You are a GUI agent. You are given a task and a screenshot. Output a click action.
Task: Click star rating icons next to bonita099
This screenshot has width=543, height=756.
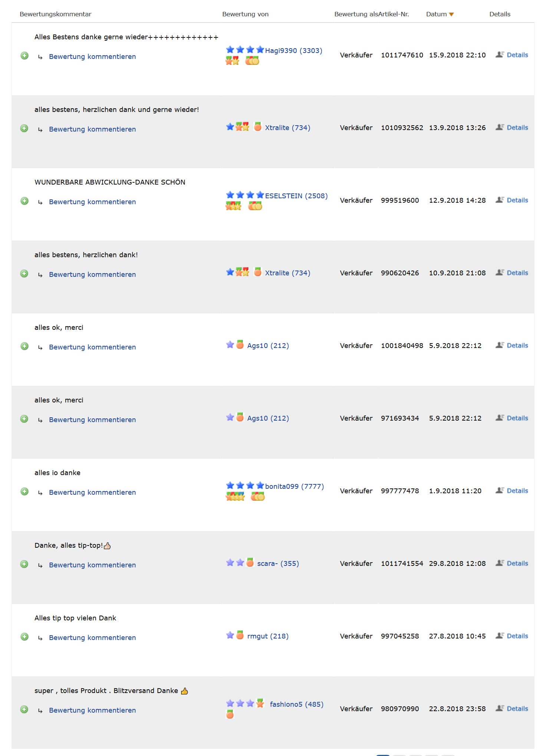(245, 485)
